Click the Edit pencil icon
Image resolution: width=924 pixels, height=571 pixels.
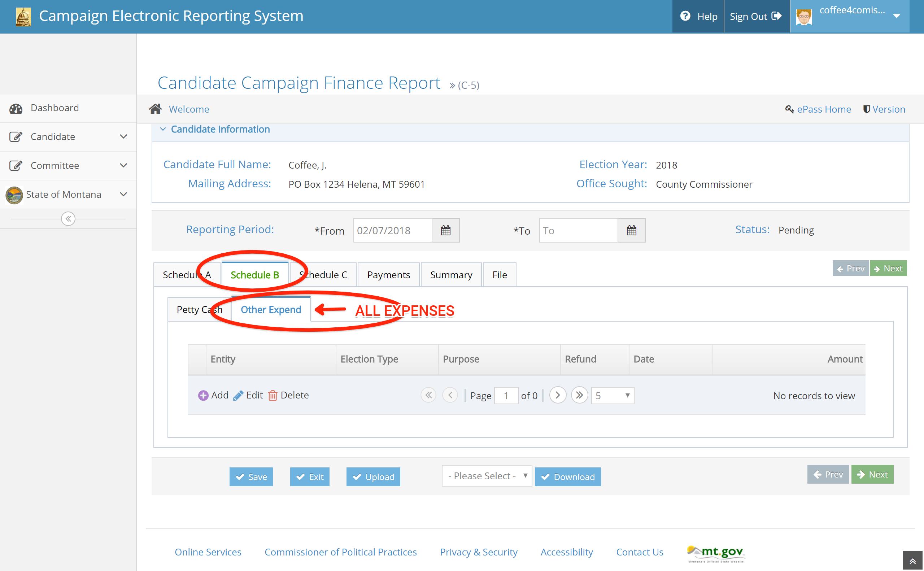238,395
